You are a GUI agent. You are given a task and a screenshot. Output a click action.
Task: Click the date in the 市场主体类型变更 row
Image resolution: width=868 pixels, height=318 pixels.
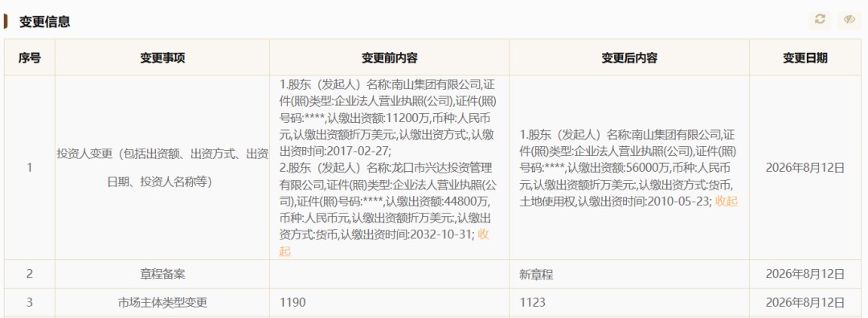coord(805,303)
